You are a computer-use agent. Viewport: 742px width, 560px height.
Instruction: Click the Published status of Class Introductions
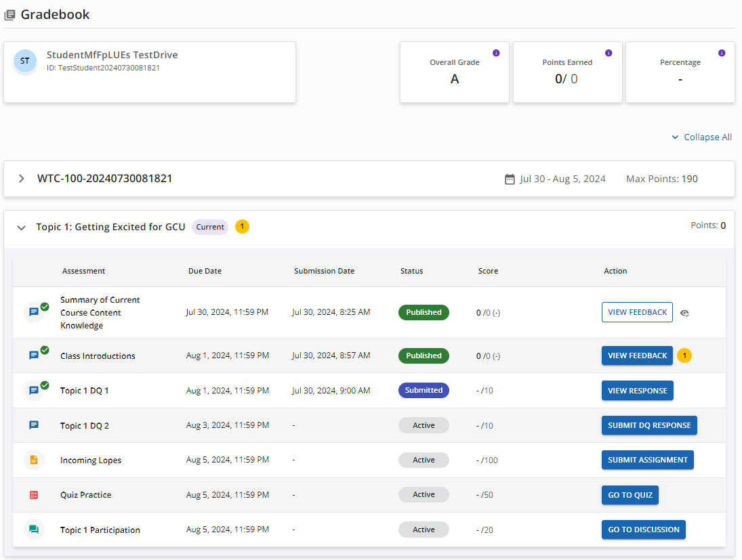point(424,356)
